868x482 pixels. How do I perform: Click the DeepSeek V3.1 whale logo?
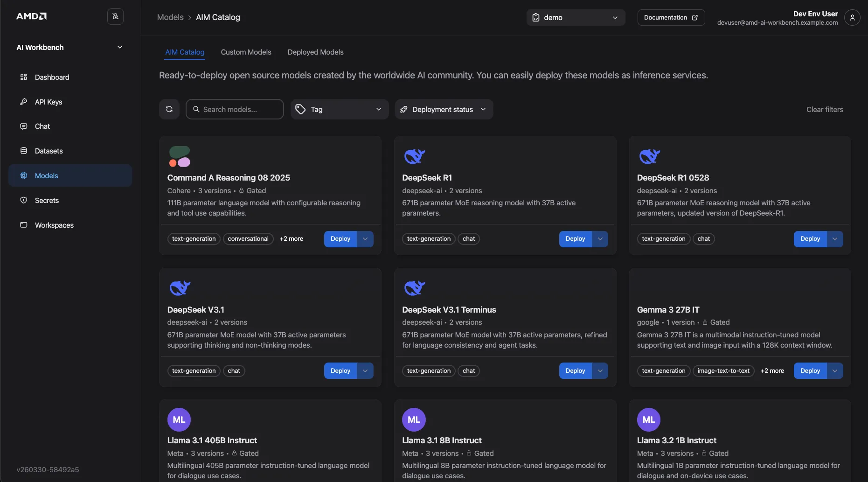tap(180, 288)
